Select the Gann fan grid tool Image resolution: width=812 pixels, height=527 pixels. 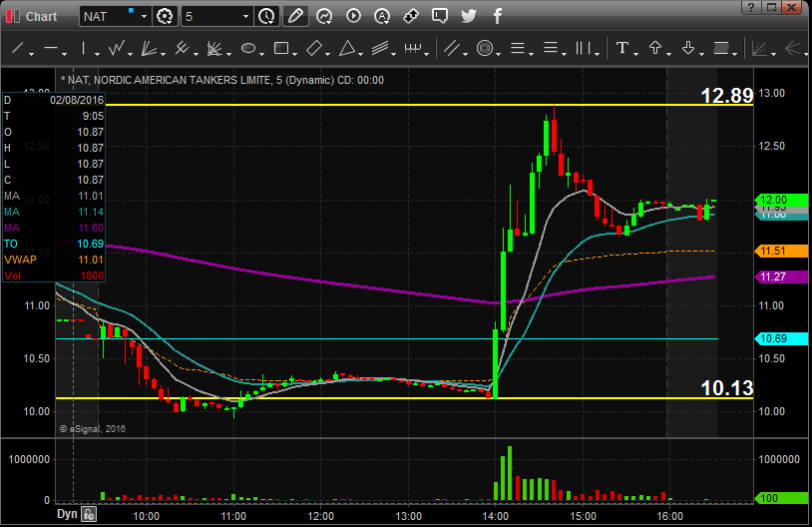pyautogui.click(x=214, y=49)
